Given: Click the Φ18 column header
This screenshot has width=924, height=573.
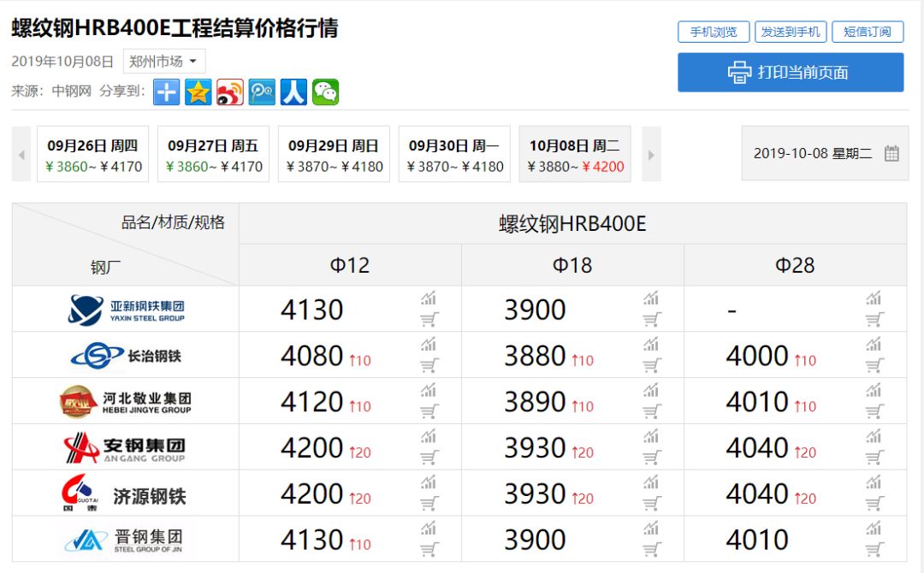Looking at the screenshot, I should coord(572,266).
